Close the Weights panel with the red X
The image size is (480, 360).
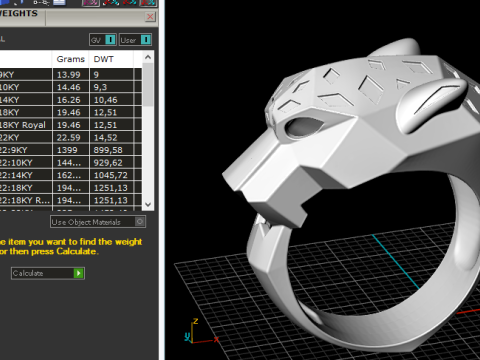point(150,17)
